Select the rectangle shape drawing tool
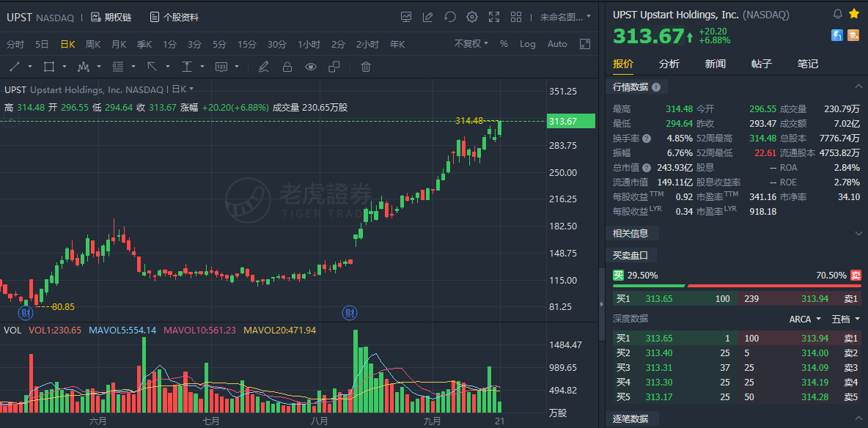The height and width of the screenshot is (428, 868). (x=48, y=67)
